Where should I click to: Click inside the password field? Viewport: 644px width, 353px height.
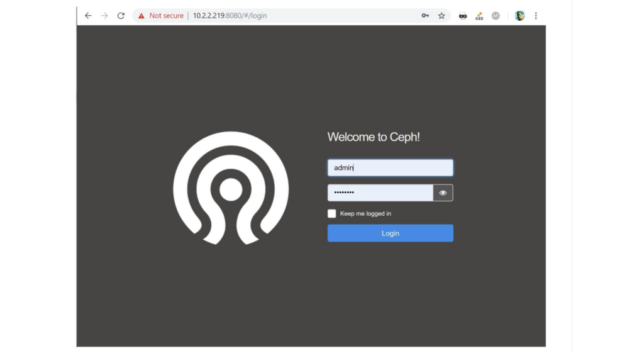tap(380, 193)
